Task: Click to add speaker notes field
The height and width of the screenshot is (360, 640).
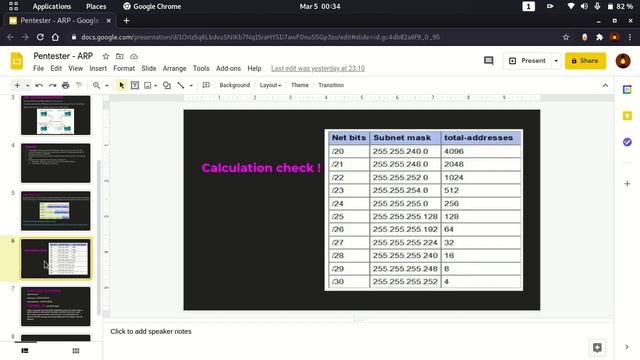Action: coord(358,331)
